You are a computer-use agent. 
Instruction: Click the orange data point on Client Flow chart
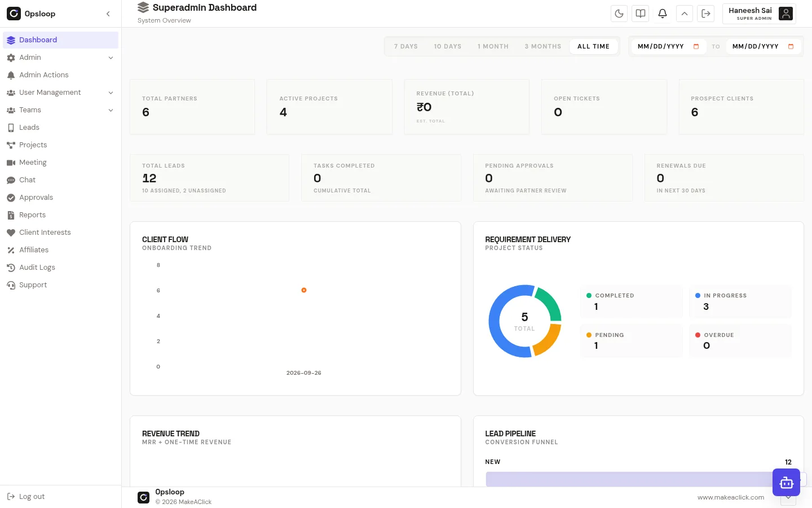tap(304, 290)
